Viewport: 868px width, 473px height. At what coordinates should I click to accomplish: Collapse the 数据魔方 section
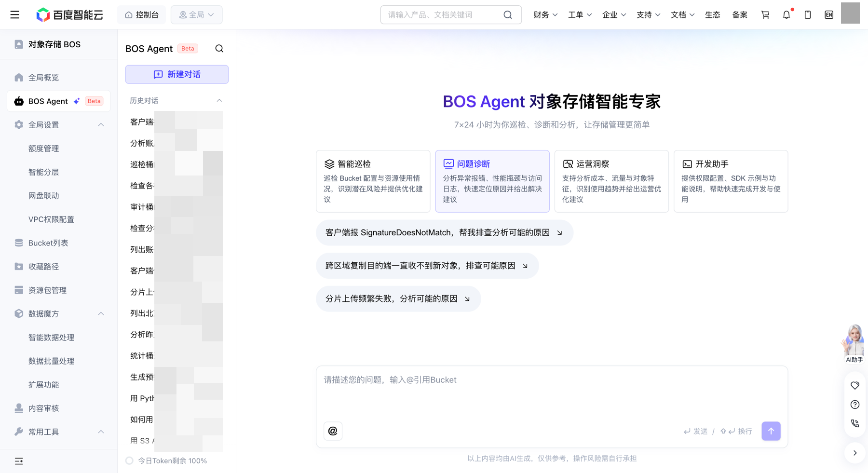[x=101, y=314]
